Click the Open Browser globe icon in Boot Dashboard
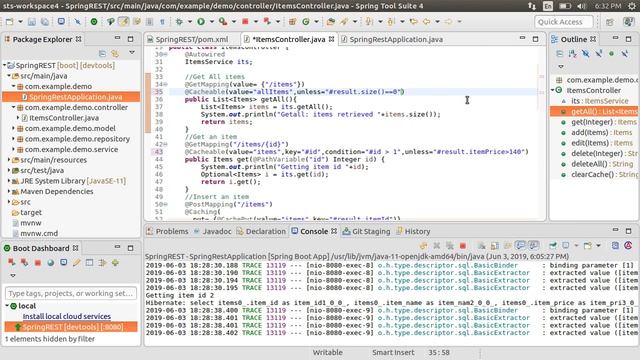640x360 pixels. tap(51, 262)
